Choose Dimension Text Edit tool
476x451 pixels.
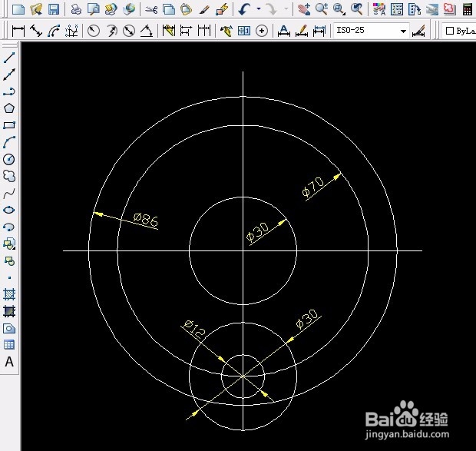[x=302, y=31]
